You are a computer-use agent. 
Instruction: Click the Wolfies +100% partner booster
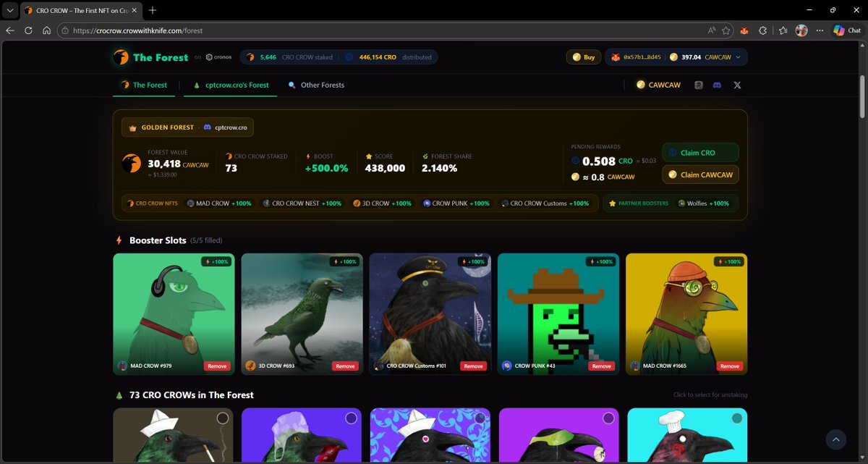703,203
